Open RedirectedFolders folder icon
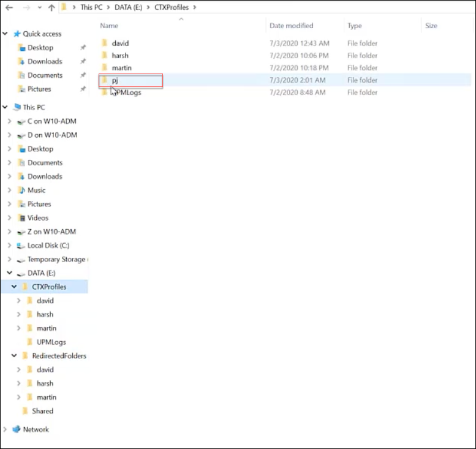 point(25,356)
